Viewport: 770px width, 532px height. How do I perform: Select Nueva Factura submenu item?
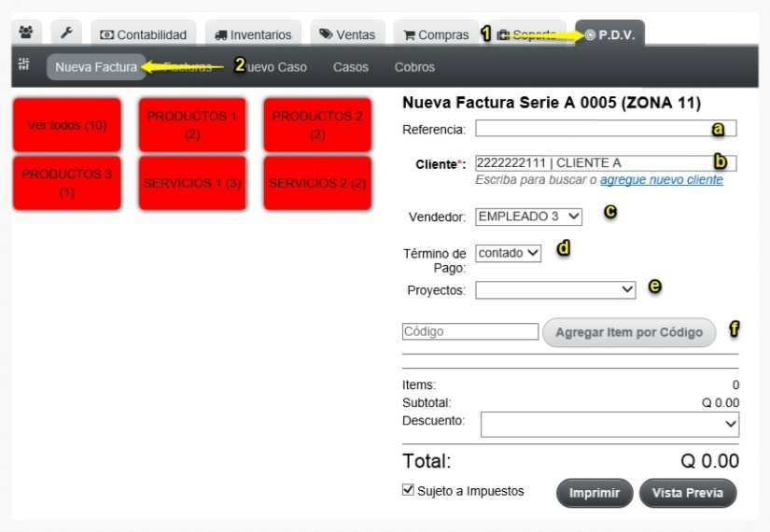[x=96, y=67]
